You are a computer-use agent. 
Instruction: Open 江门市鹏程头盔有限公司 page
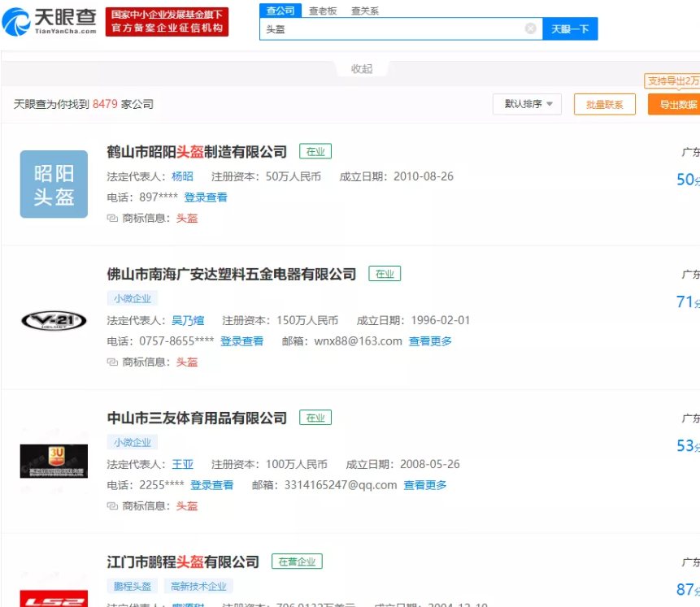point(183,562)
